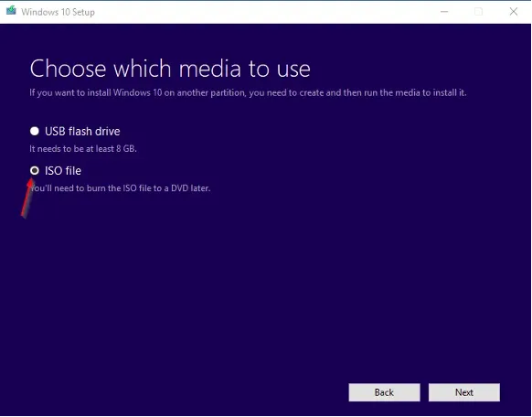Click the empty title bar area
This screenshot has height=417, width=532.
point(265,12)
